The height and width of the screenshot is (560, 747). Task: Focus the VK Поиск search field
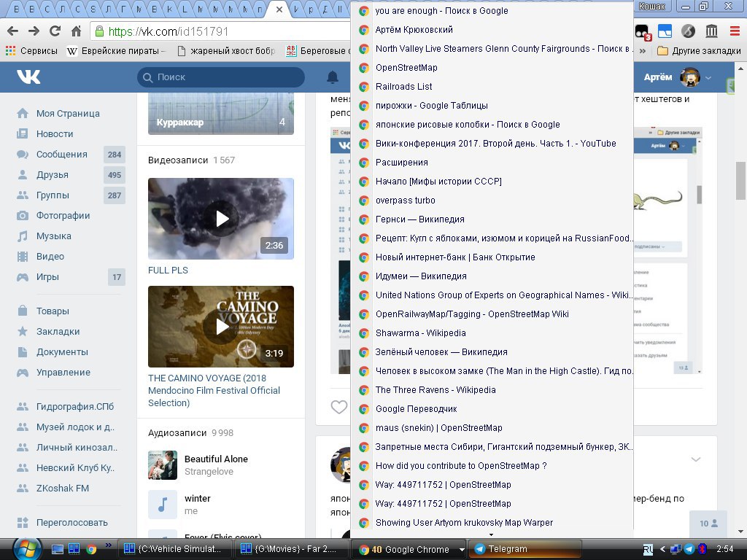click(221, 77)
